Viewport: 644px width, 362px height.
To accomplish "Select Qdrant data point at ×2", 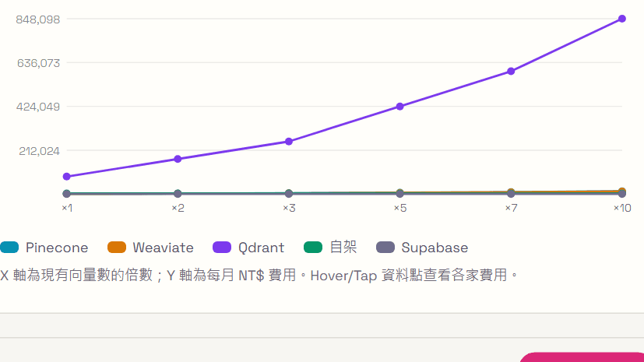I will point(178,159).
